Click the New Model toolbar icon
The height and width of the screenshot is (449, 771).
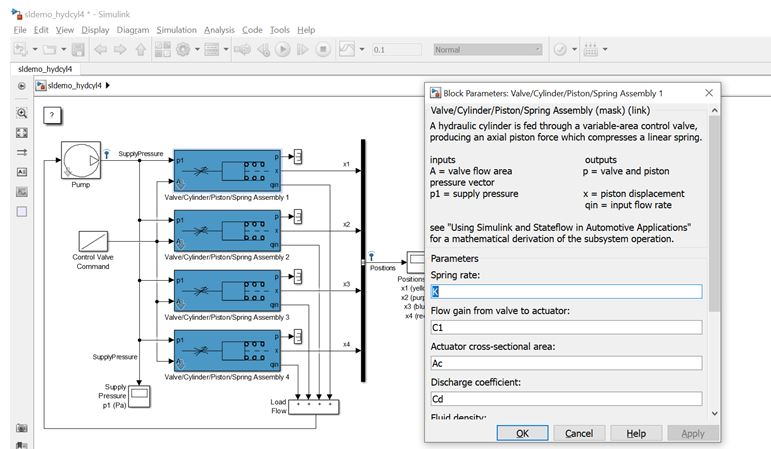pos(20,49)
